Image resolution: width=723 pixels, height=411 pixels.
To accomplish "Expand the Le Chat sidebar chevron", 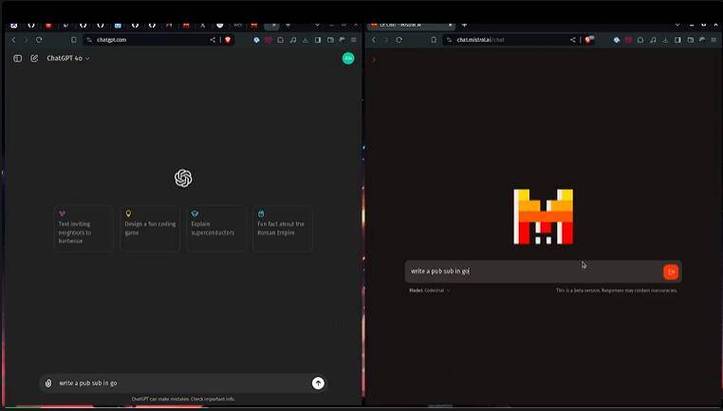I will [x=373, y=60].
